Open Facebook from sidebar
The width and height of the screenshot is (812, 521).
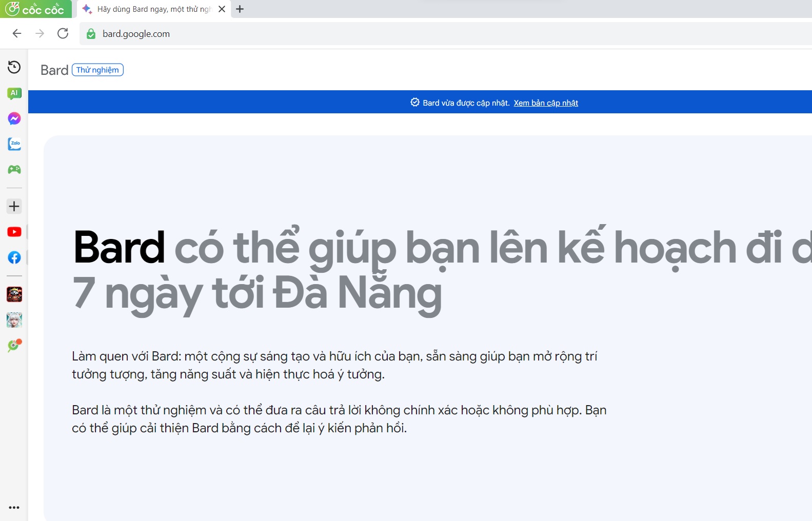14,257
